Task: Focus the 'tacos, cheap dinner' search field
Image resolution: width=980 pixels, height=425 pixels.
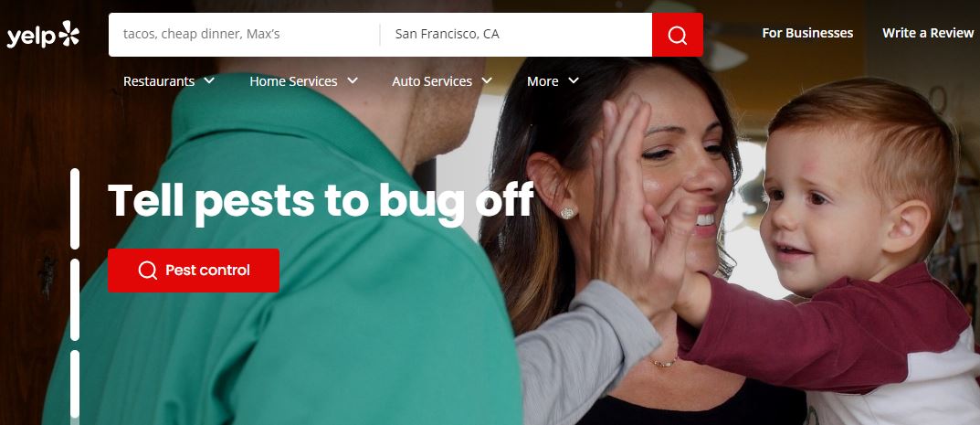Action: [x=244, y=35]
